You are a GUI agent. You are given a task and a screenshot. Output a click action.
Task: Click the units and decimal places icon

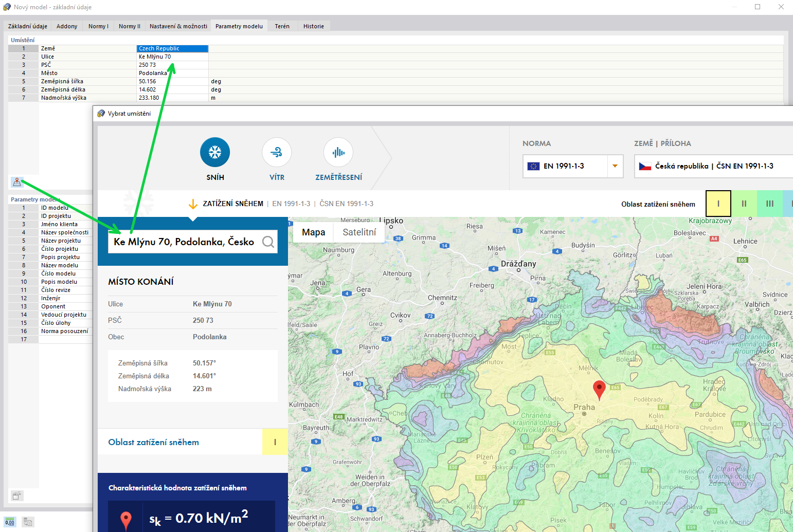(10, 522)
